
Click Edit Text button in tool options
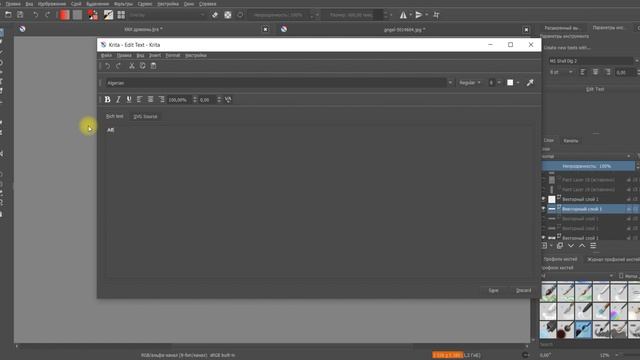point(595,89)
